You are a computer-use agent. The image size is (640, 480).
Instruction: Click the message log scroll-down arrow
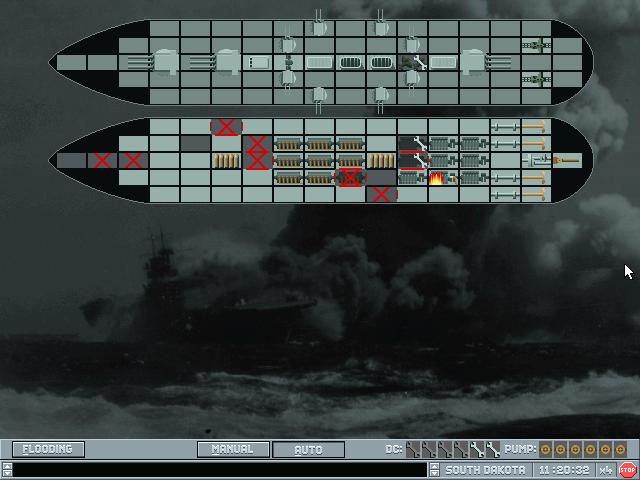click(x=7, y=474)
